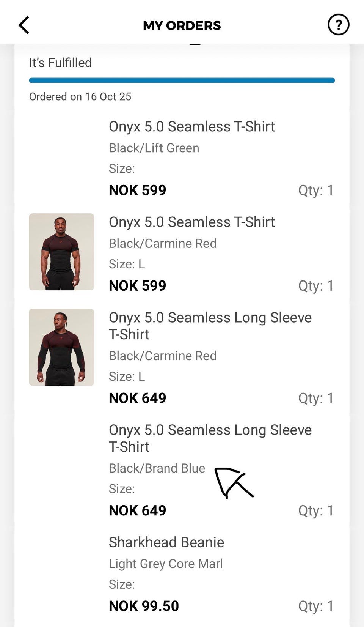Viewport: 364px width, 627px height.
Task: Open Black/Carmine Red T-Shirt product thumbnail
Action: pos(61,252)
